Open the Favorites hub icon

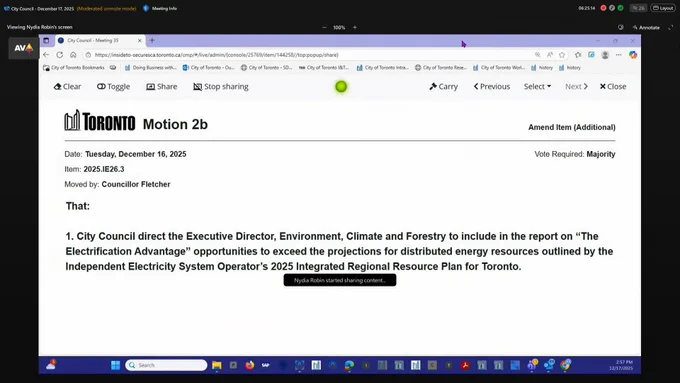tap(578, 55)
